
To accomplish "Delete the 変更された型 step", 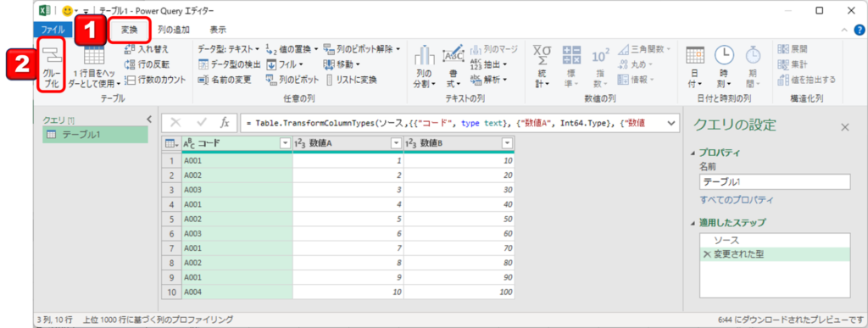I will point(706,254).
